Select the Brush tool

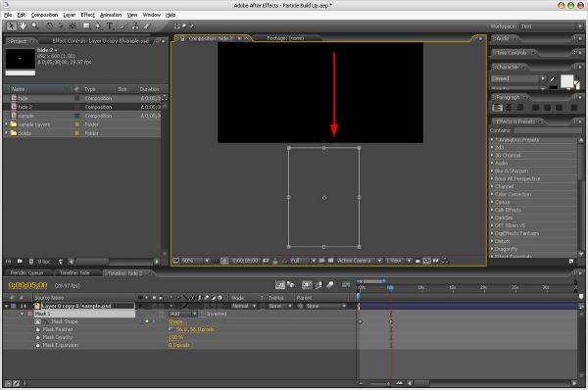124,25
